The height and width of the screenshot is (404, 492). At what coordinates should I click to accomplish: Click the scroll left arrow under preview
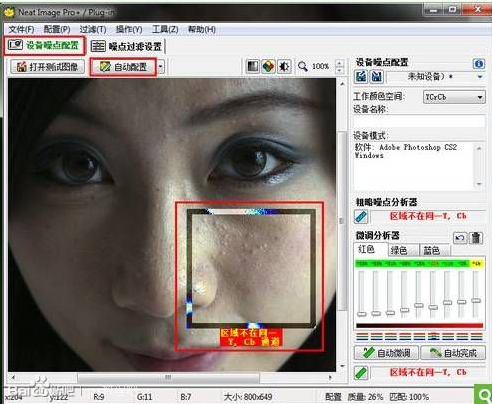(13, 378)
